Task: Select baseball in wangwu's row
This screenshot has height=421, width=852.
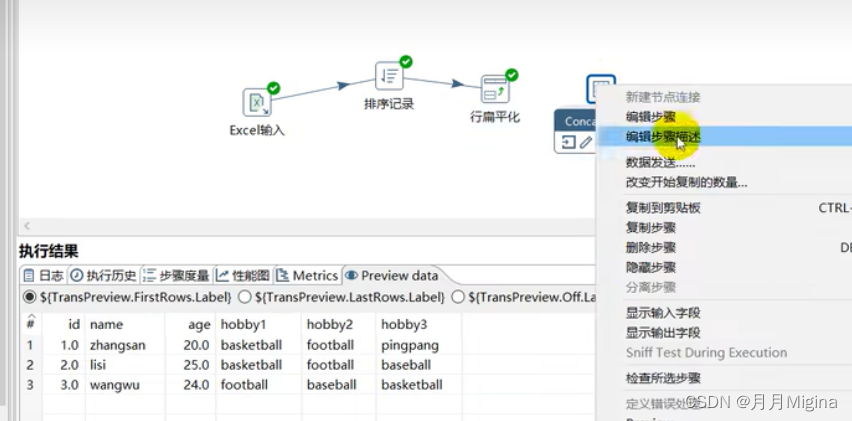Action: click(339, 385)
